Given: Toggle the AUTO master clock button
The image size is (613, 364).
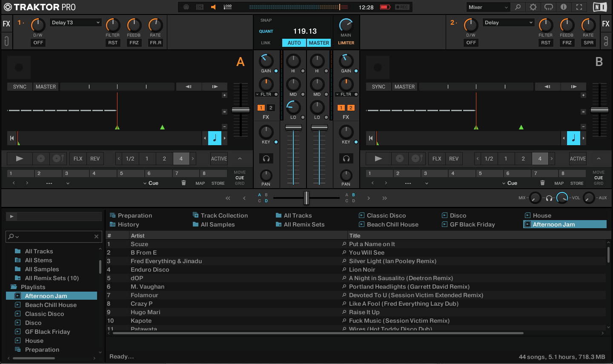Looking at the screenshot, I should 294,43.
